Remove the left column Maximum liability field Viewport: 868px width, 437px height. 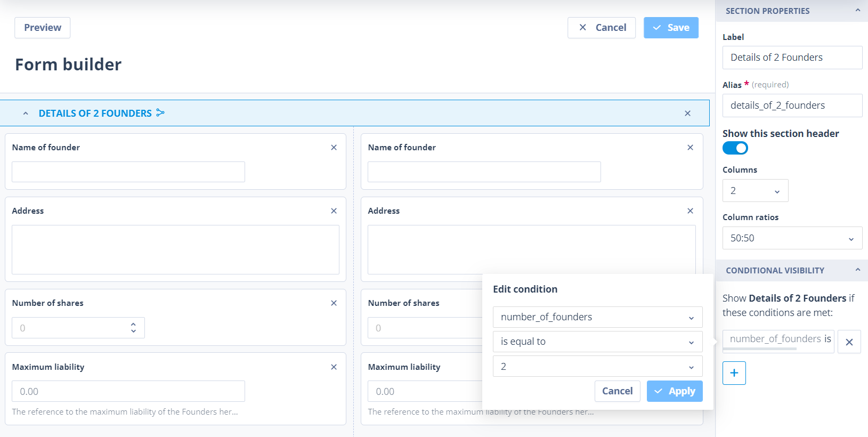tap(334, 367)
